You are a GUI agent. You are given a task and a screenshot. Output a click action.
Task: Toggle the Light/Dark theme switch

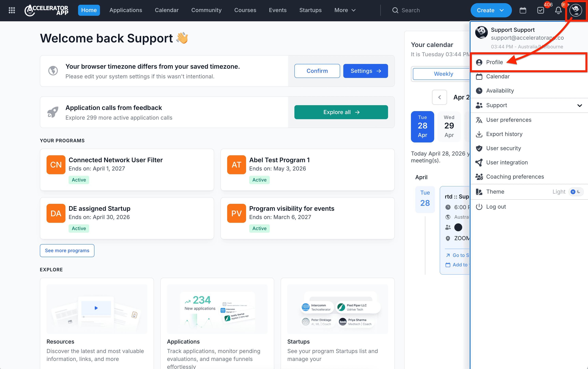click(576, 192)
